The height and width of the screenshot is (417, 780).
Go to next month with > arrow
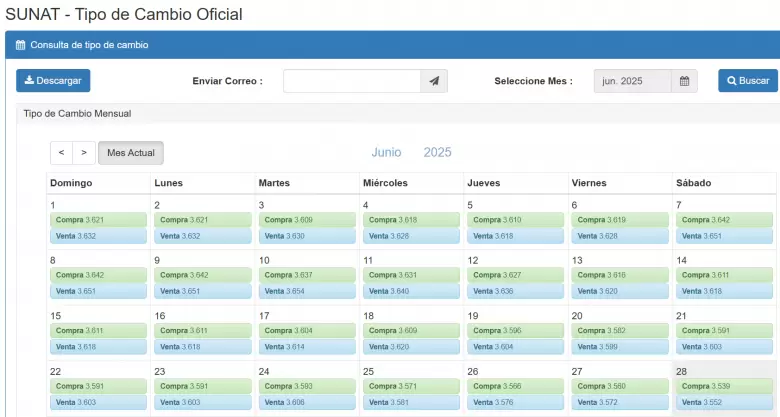84,153
